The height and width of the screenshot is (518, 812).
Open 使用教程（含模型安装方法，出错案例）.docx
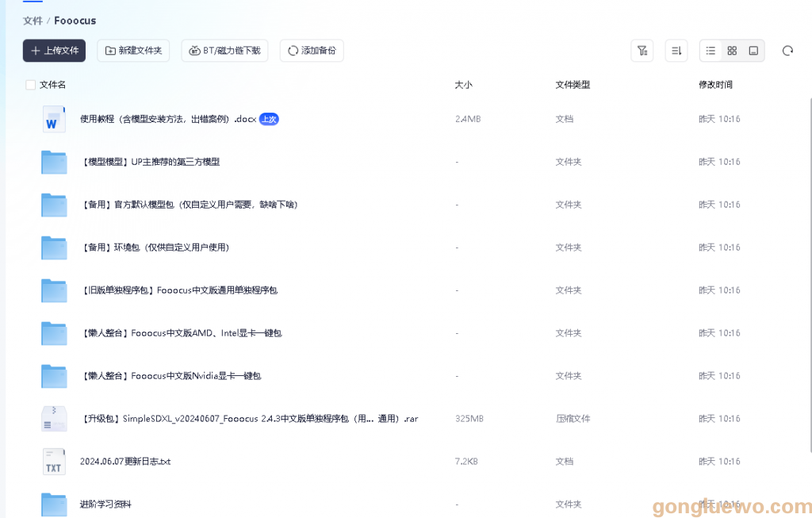(x=168, y=119)
